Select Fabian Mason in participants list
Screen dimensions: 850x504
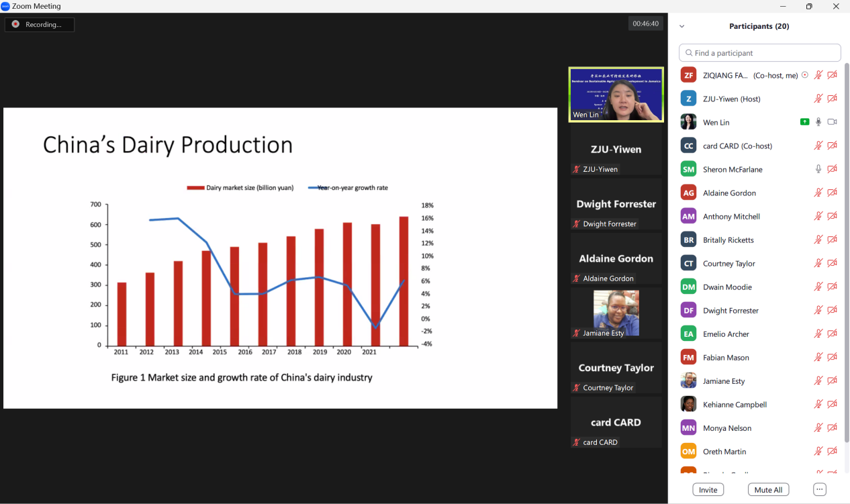726,358
